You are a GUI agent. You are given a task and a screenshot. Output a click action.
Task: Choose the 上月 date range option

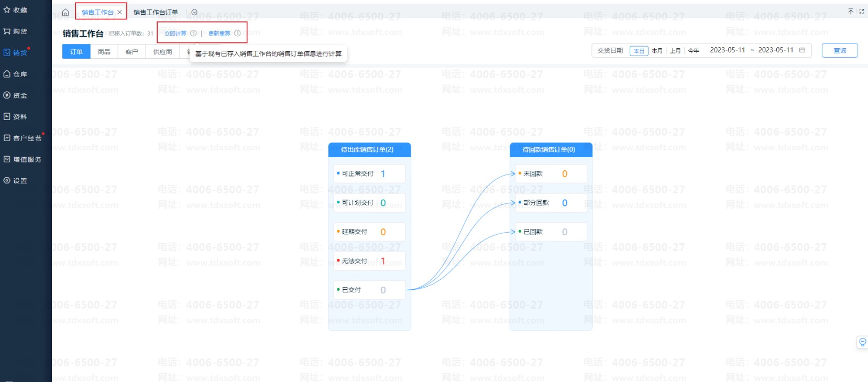point(675,51)
